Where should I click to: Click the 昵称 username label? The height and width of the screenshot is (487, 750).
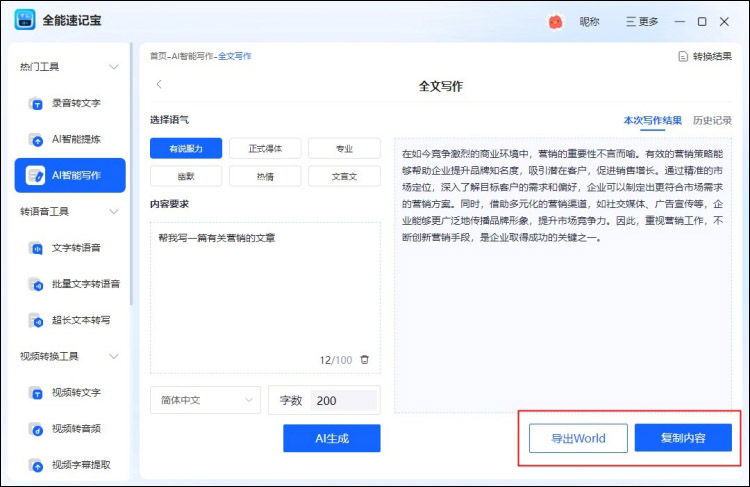pyautogui.click(x=589, y=22)
